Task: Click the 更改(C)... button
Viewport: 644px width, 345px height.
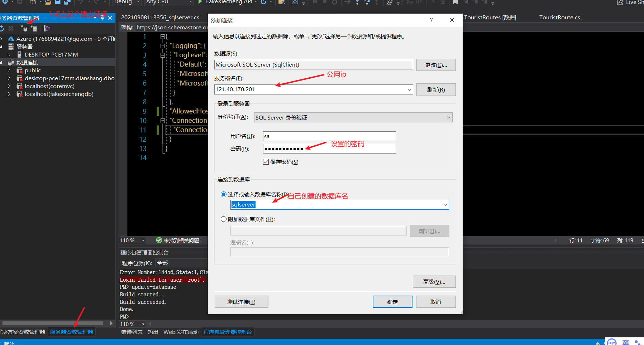Action: (436, 65)
